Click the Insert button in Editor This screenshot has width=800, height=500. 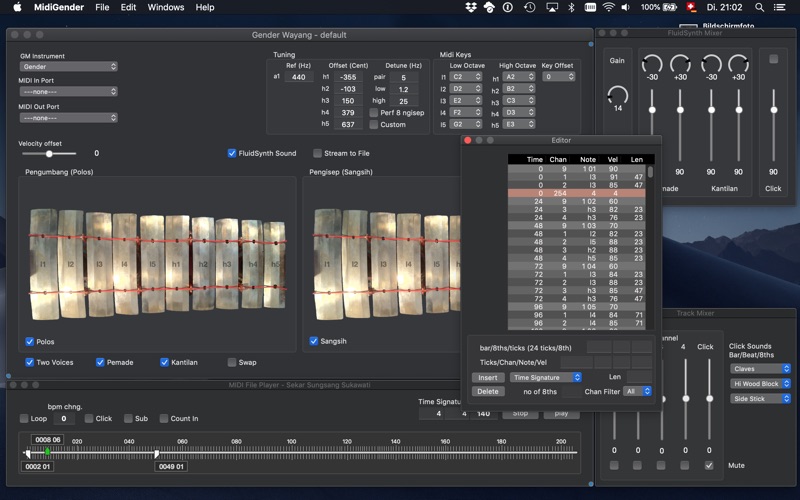point(488,378)
